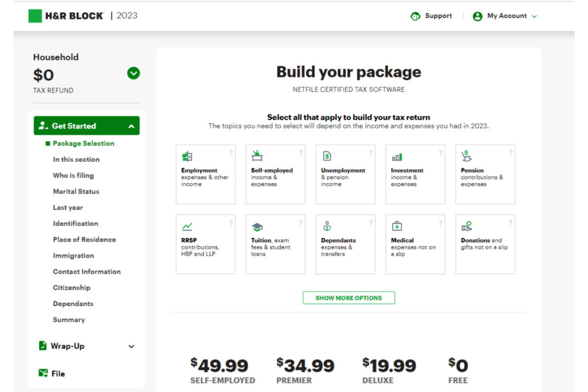Select the RRSP contributions card
588x392 pixels.
[x=205, y=244]
